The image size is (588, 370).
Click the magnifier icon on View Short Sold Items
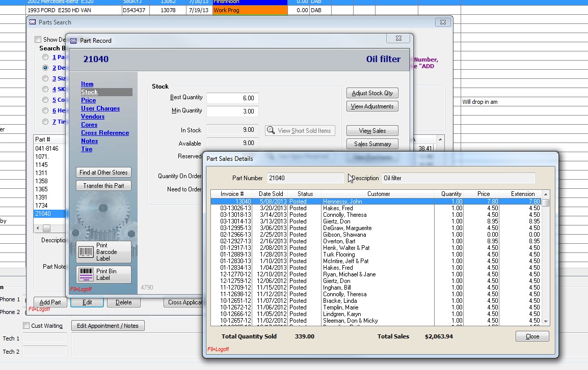click(271, 130)
